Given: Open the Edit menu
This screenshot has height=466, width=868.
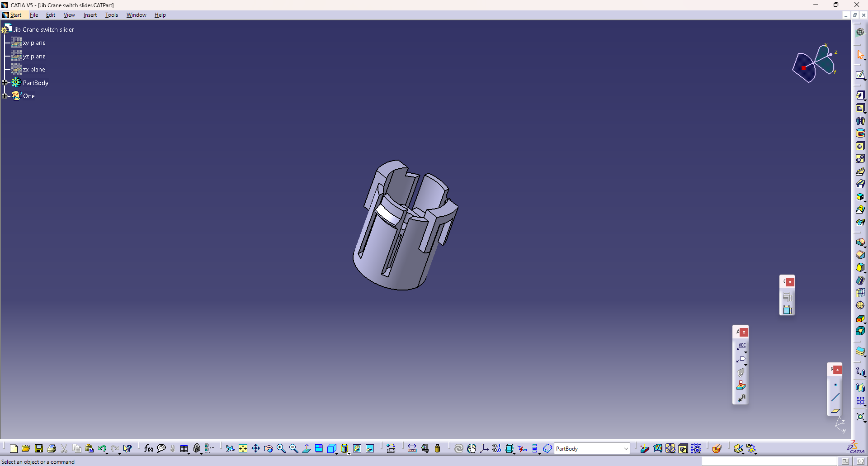Looking at the screenshot, I should pos(51,15).
